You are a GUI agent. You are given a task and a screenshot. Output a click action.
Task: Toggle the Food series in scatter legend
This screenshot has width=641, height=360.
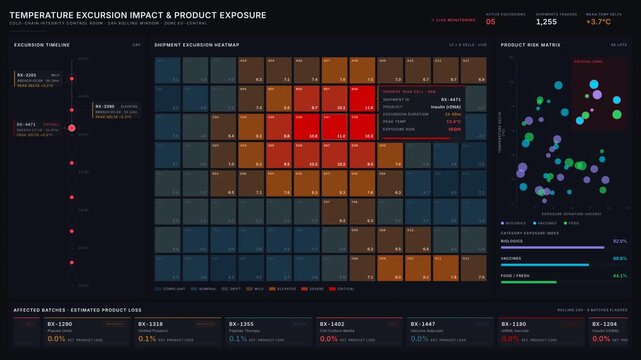[x=572, y=223]
